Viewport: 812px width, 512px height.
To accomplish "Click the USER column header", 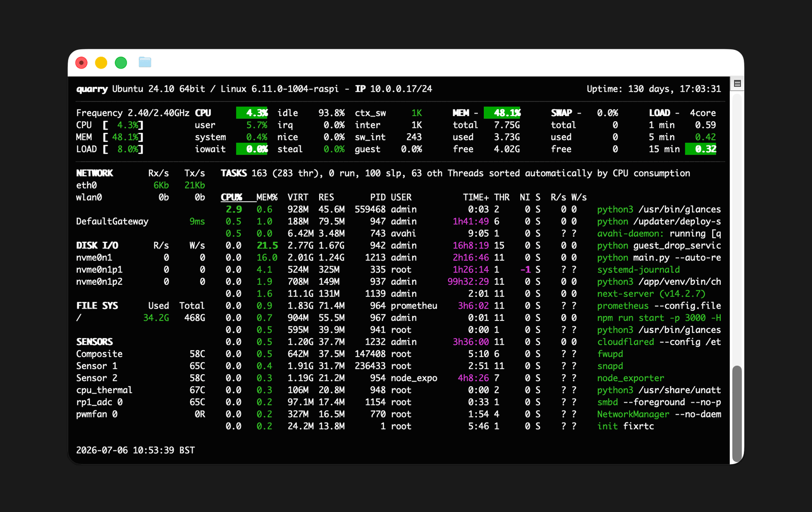I will (401, 197).
